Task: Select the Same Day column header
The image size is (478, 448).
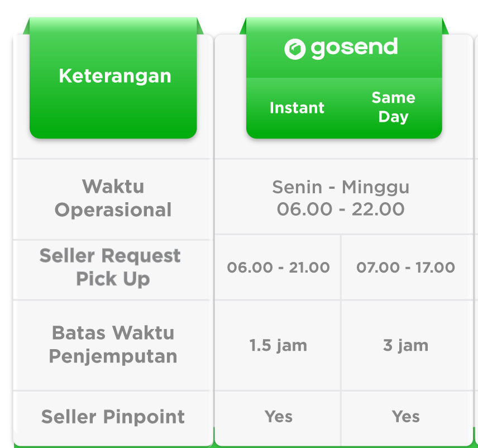Action: pyautogui.click(x=393, y=107)
